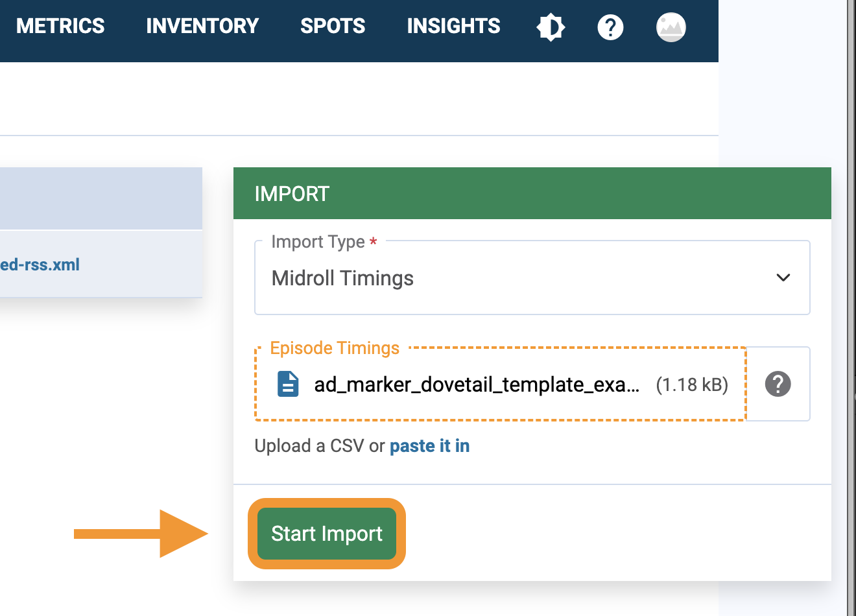Click the green IMPORT panel header

coord(532,193)
